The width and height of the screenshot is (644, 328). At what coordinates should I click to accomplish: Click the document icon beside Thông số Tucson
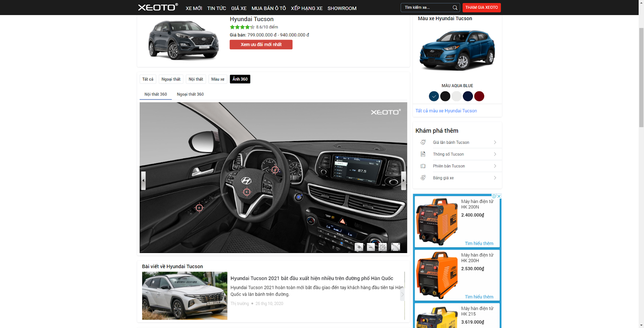click(423, 154)
